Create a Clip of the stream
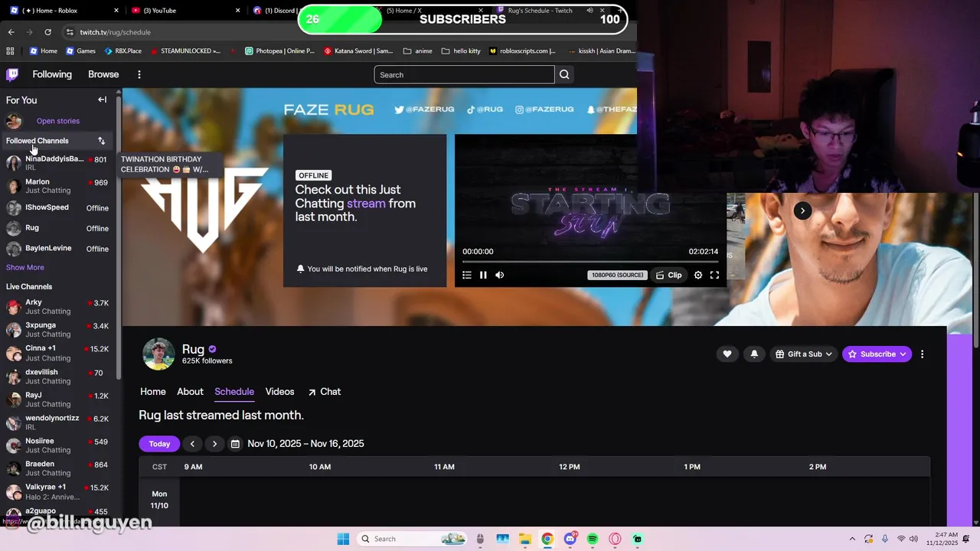 tap(668, 275)
